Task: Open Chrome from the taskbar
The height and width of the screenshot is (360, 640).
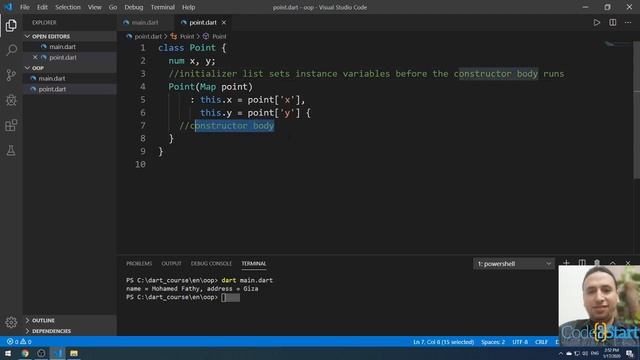Action: pyautogui.click(x=25, y=353)
